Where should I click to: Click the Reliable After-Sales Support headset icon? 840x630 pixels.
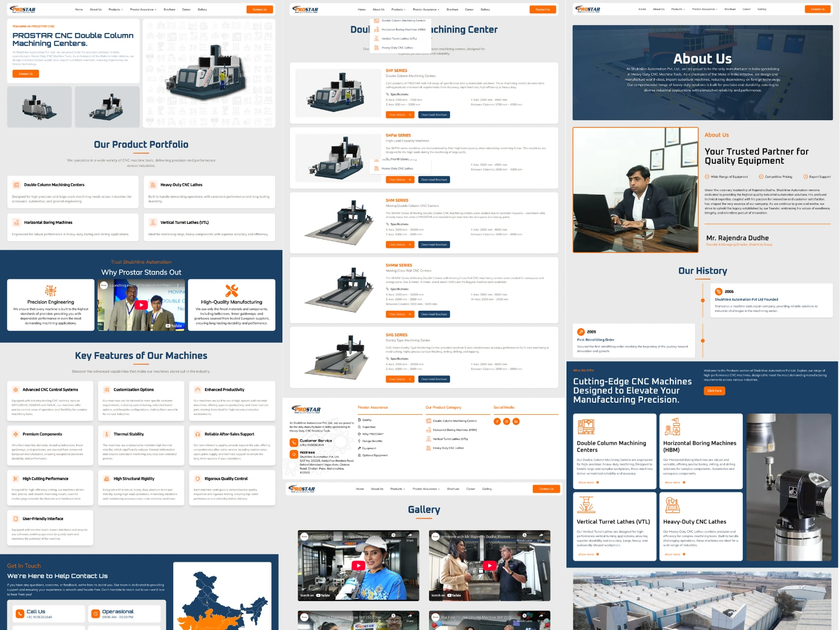(x=197, y=434)
